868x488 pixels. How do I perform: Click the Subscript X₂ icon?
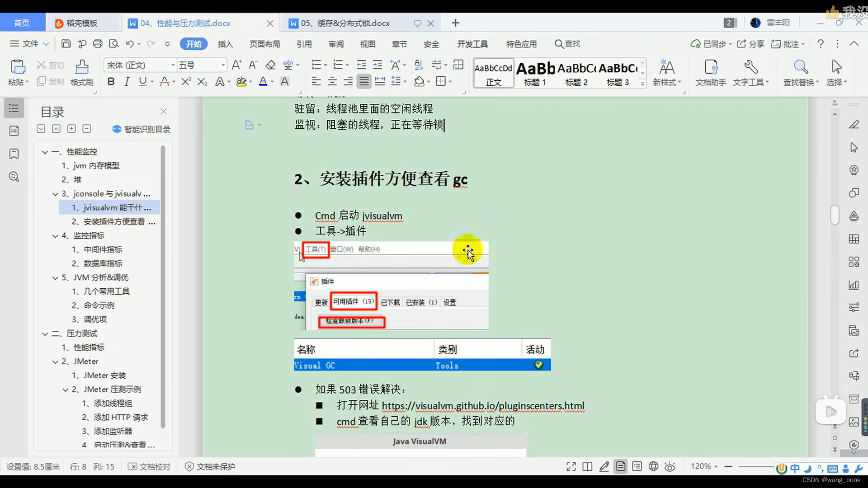coord(203,82)
